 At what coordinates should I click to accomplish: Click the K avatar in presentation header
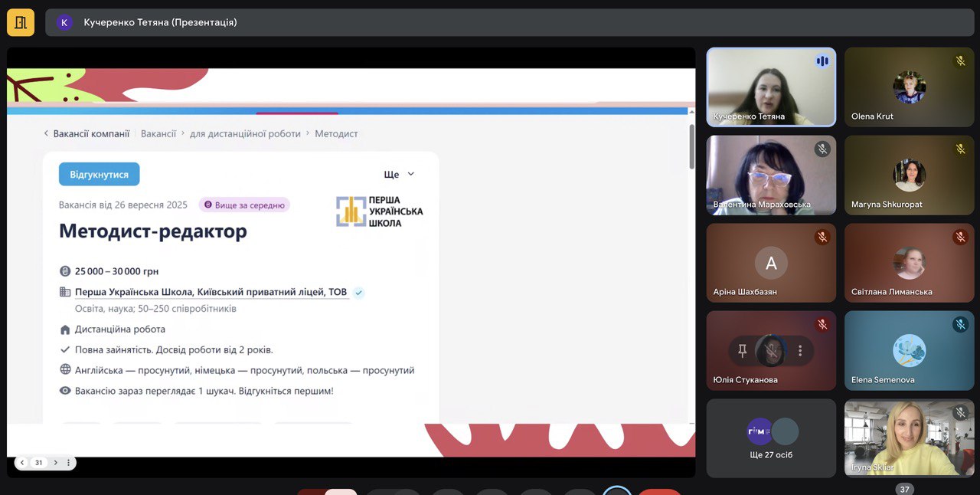pos(64,22)
